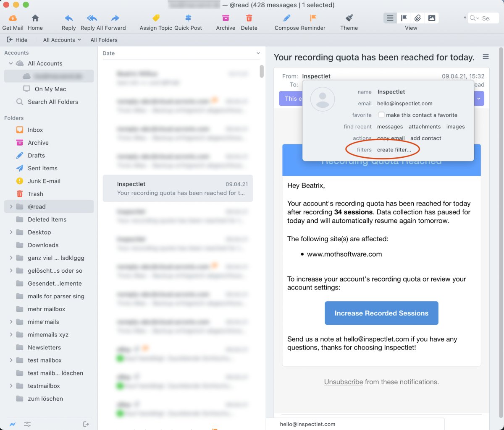This screenshot has width=504, height=430.
Task: Delete the selected email
Action: [249, 18]
